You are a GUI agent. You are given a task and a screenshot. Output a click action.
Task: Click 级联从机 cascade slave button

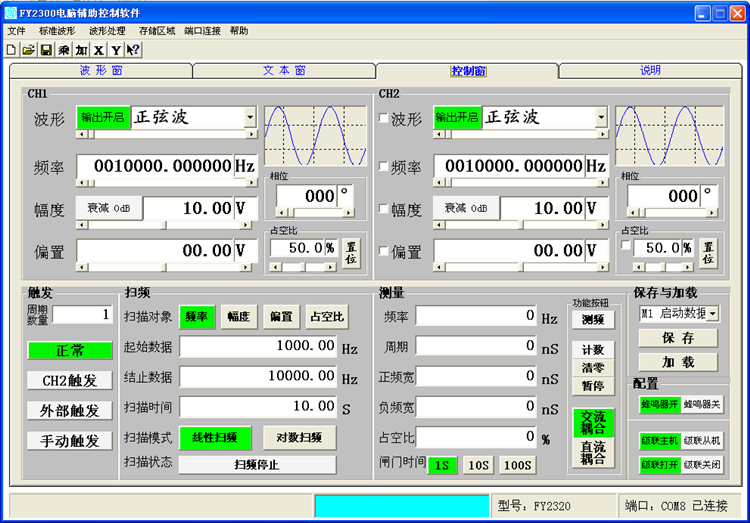pyautogui.click(x=702, y=441)
